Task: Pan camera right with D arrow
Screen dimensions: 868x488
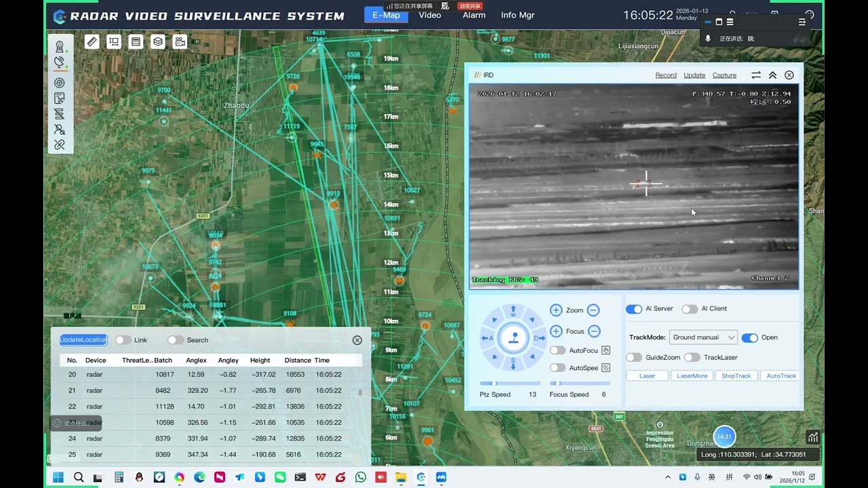Action: 540,338
